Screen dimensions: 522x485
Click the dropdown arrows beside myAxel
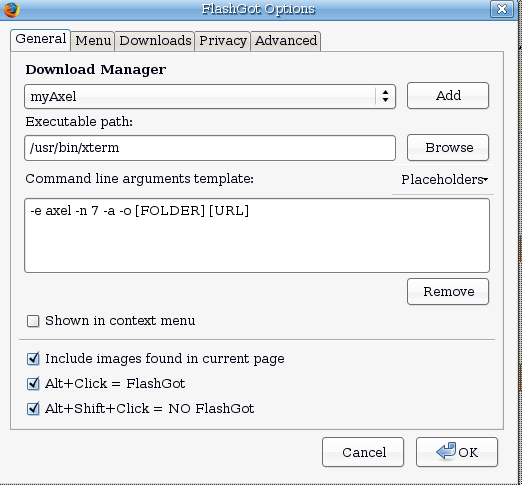(385, 96)
